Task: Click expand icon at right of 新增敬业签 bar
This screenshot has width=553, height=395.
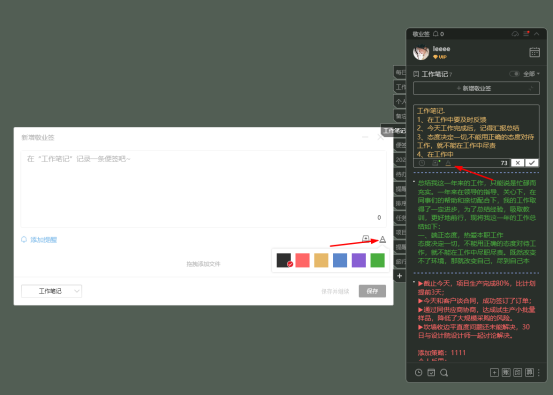Action: pyautogui.click(x=531, y=88)
